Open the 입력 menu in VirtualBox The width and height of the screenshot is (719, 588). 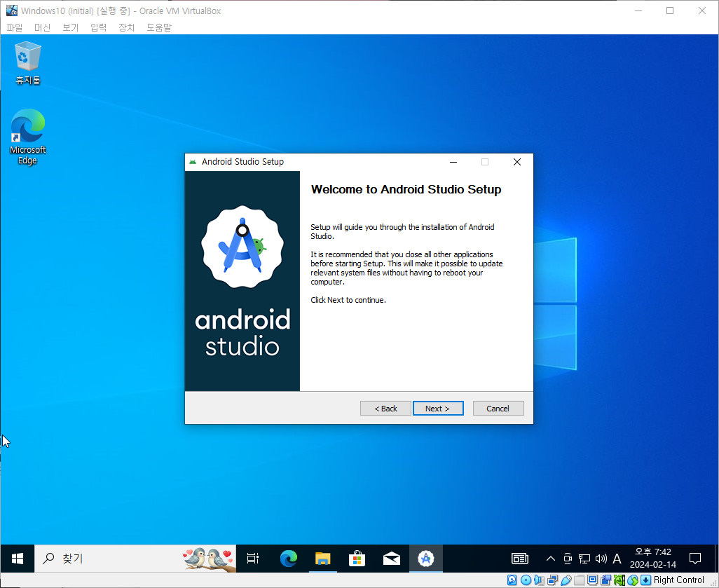click(x=98, y=27)
